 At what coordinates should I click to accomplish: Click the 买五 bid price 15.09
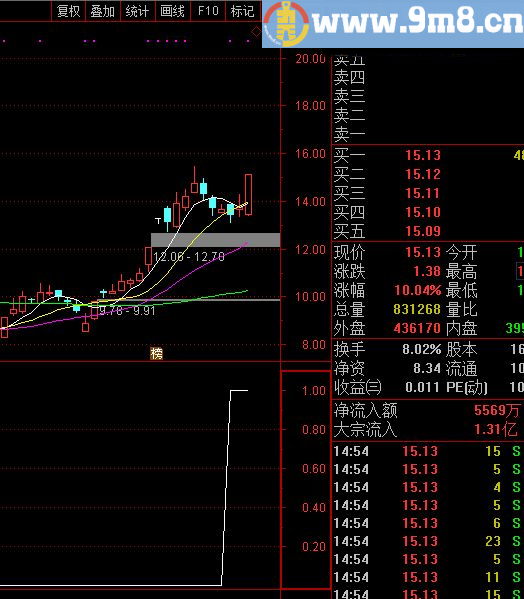coord(423,231)
